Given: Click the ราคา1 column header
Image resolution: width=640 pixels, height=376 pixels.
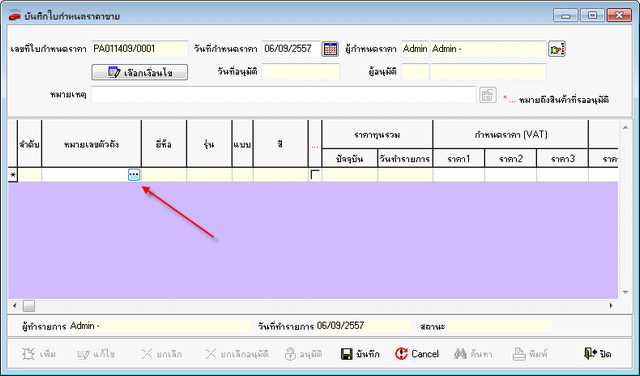Looking at the screenshot, I should [x=459, y=159].
